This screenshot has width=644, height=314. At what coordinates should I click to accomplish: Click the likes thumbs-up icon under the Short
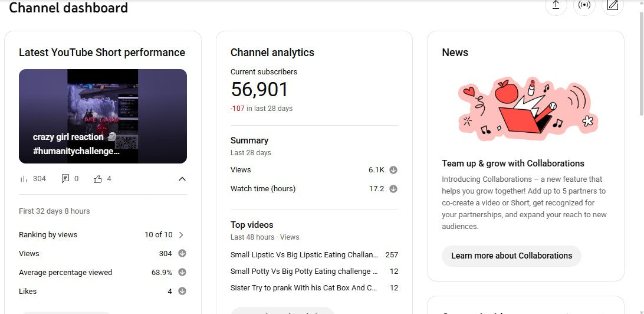coord(98,179)
